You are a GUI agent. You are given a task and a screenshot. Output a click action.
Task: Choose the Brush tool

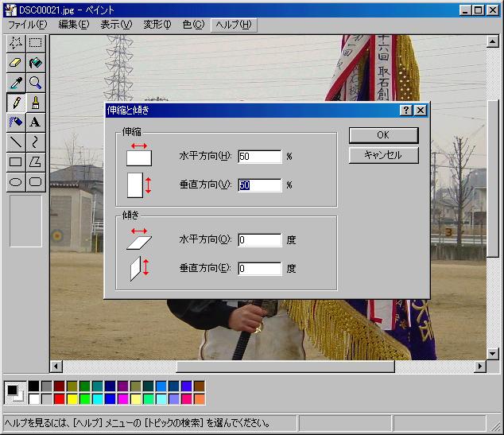(x=35, y=103)
